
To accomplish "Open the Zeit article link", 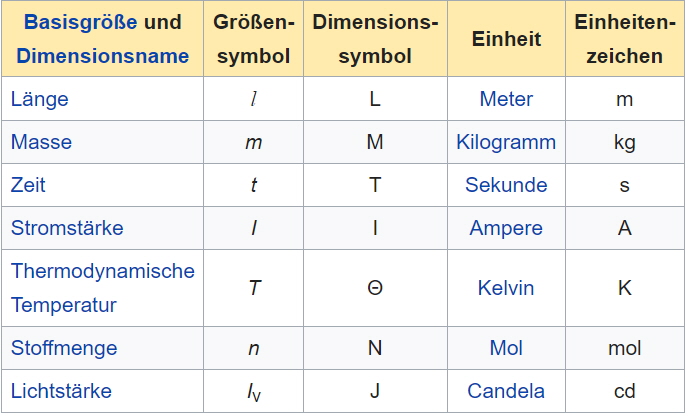I will [x=28, y=185].
